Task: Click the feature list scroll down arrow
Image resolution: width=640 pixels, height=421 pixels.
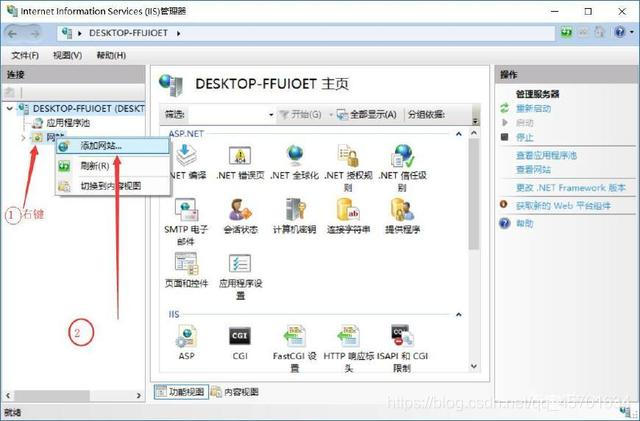Action: (473, 366)
